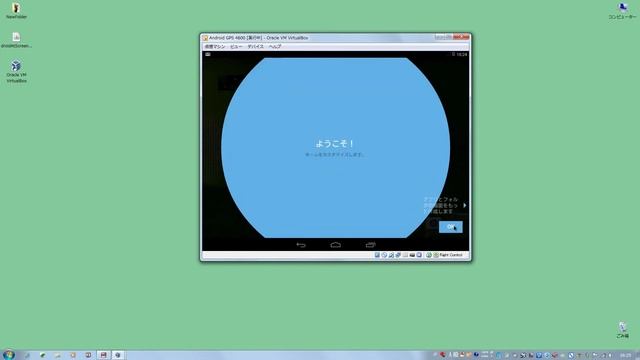Click the Android status bar clock

coord(462,54)
